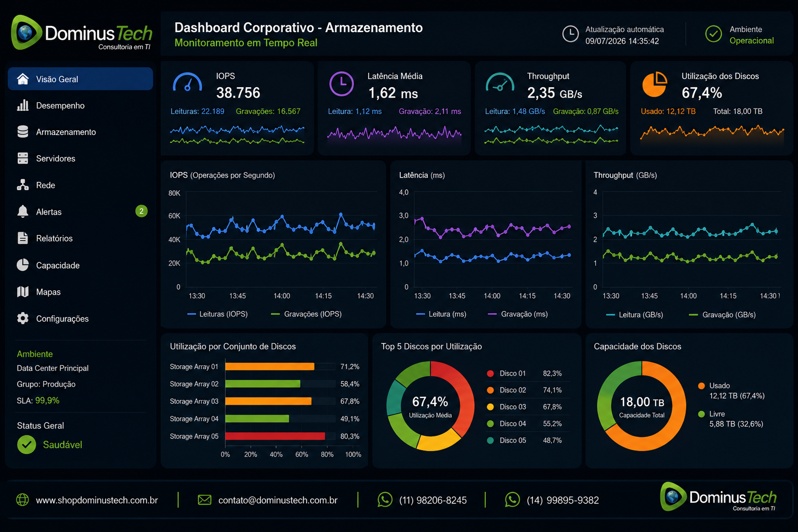The image size is (798, 532).
Task: Click the Storage Array 04 green bar
Action: coord(257,418)
